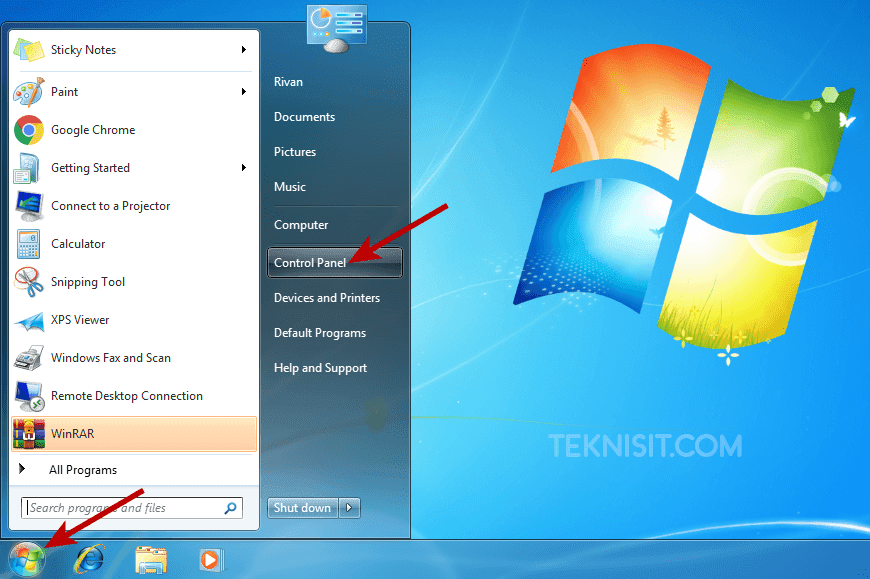870x579 pixels.
Task: Click the Start orb button
Action: tap(26, 560)
